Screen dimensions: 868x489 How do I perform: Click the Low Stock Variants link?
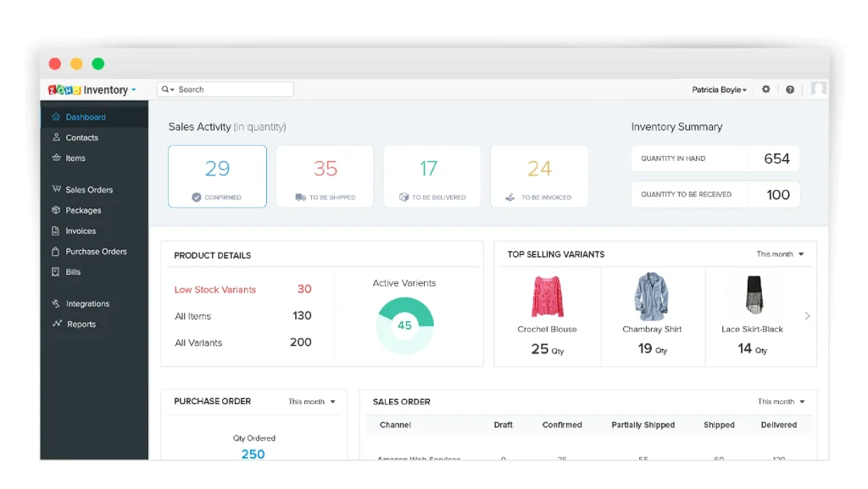[214, 289]
